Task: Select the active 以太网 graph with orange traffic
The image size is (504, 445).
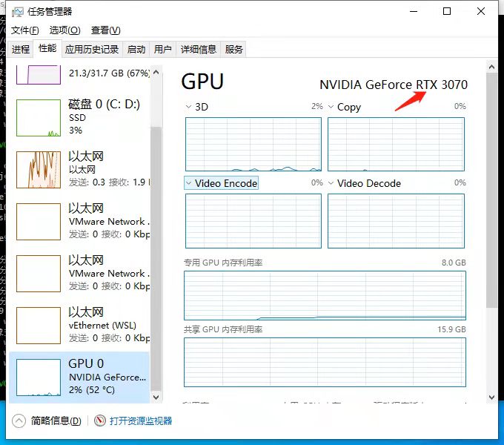Action: coord(39,170)
